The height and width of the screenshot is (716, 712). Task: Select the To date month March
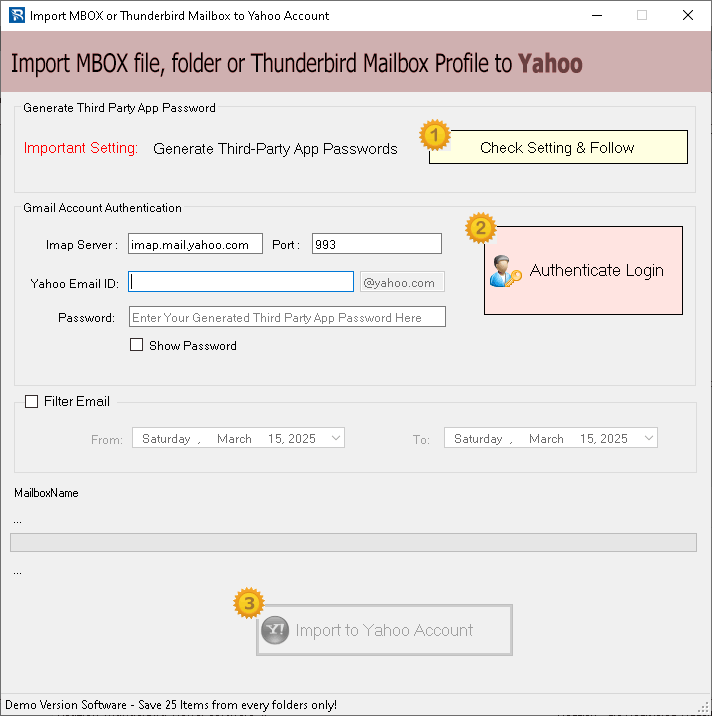click(546, 439)
